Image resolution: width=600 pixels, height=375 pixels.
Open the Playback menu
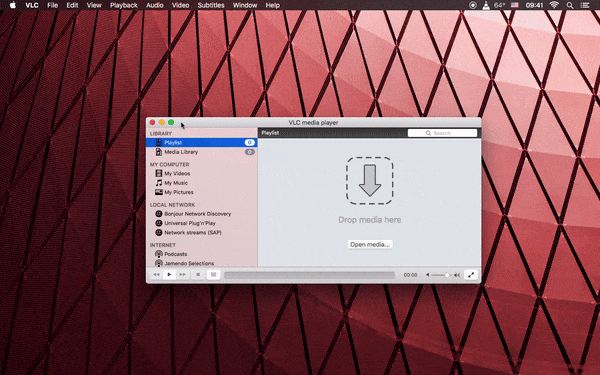124,5
